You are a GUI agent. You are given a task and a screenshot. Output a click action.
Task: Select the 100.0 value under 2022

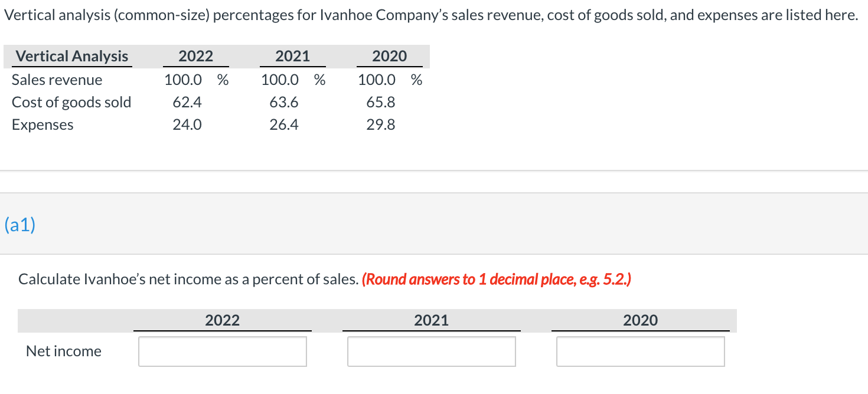[x=183, y=80]
